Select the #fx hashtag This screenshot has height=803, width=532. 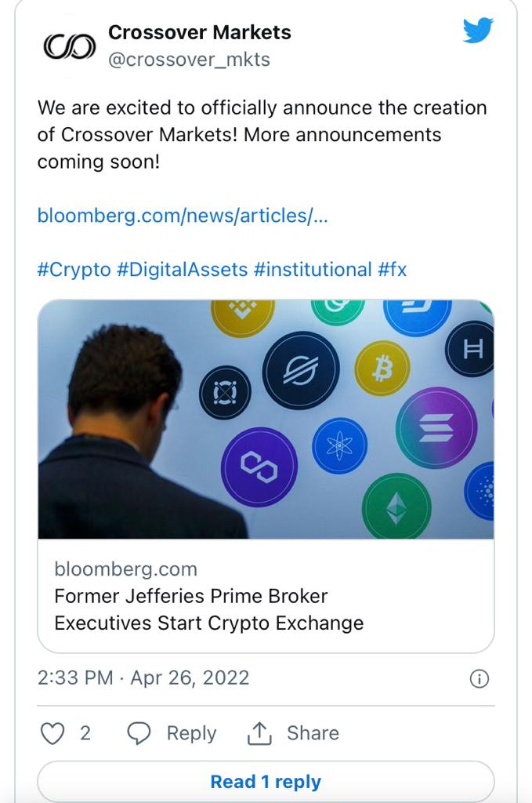coord(393,270)
